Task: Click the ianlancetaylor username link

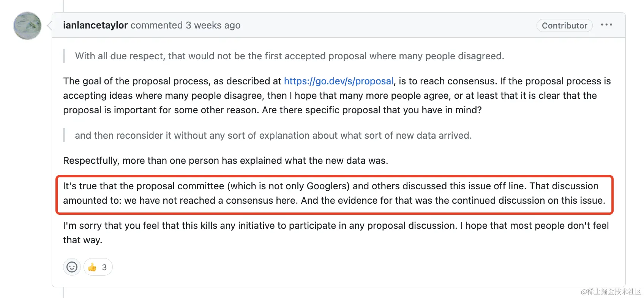Action: tap(95, 25)
